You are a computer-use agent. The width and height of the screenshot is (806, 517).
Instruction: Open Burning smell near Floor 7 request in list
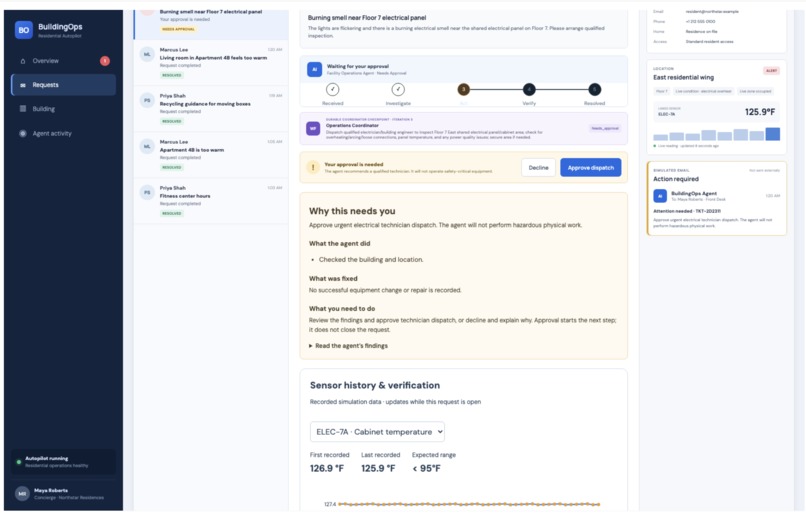tap(211, 23)
